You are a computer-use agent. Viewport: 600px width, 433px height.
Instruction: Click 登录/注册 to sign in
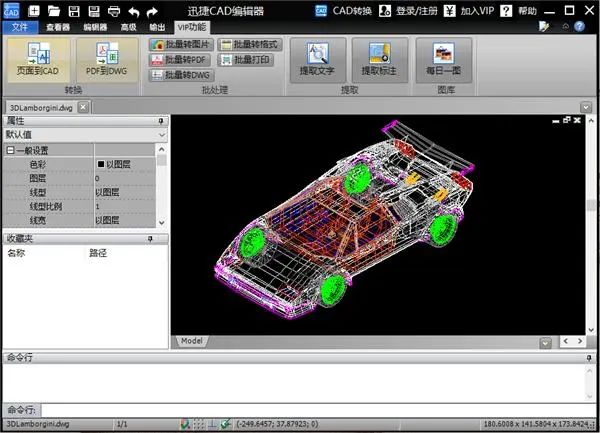coord(408,11)
